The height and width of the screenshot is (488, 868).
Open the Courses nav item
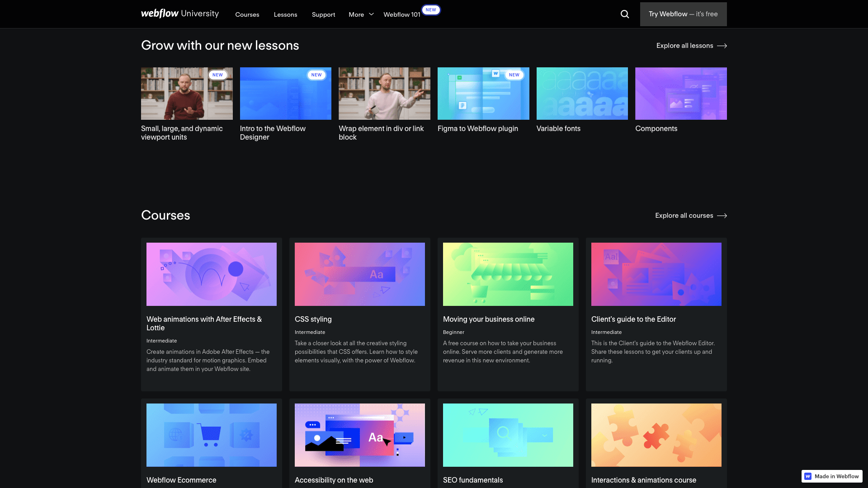[247, 14]
